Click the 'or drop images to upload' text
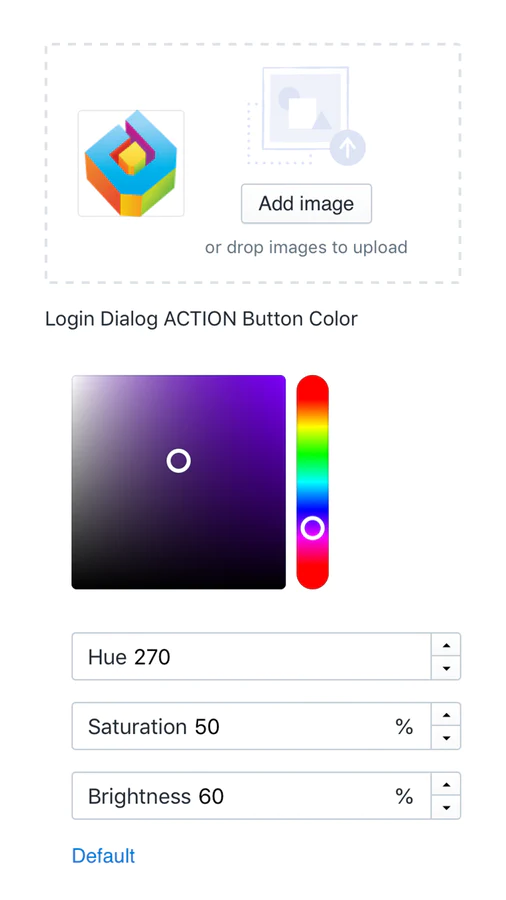 point(306,247)
